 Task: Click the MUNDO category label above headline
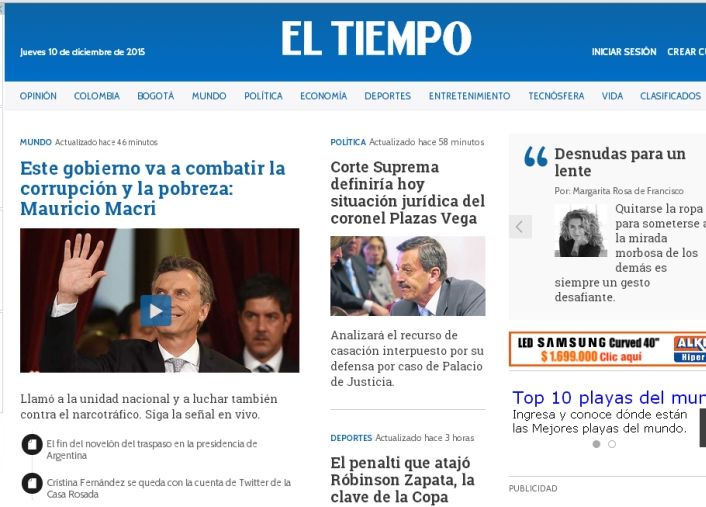tap(36, 142)
